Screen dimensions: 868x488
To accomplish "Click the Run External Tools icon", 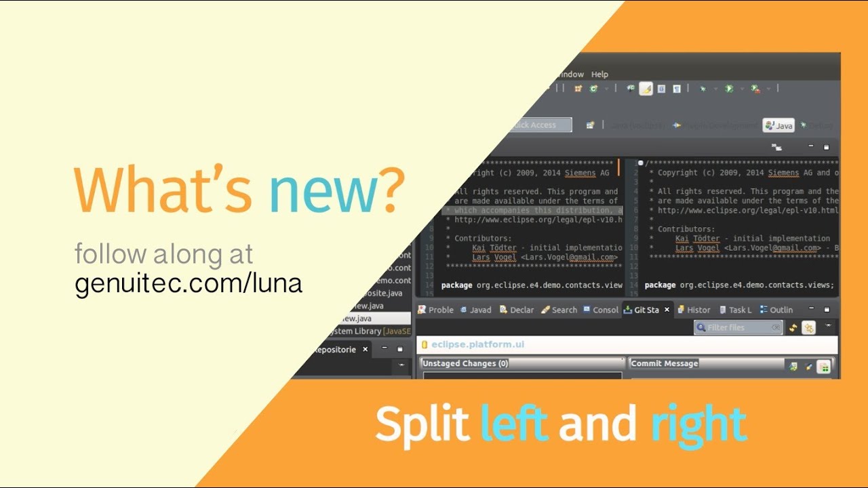I will tap(755, 89).
